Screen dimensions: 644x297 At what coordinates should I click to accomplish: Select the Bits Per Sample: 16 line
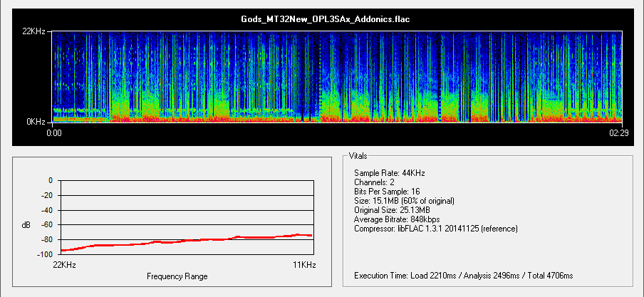[391, 192]
